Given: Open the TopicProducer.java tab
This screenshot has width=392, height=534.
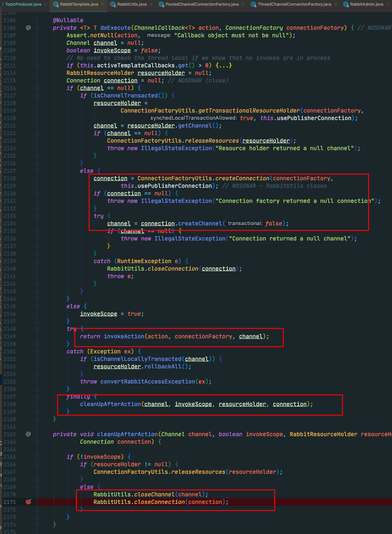Looking at the screenshot, I should click(x=23, y=4).
